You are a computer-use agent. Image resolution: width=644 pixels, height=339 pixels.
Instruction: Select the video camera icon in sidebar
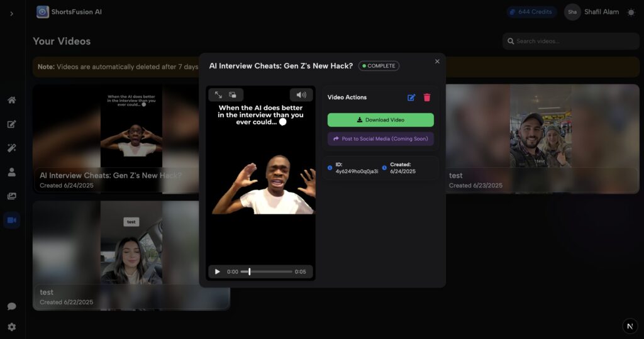point(11,220)
